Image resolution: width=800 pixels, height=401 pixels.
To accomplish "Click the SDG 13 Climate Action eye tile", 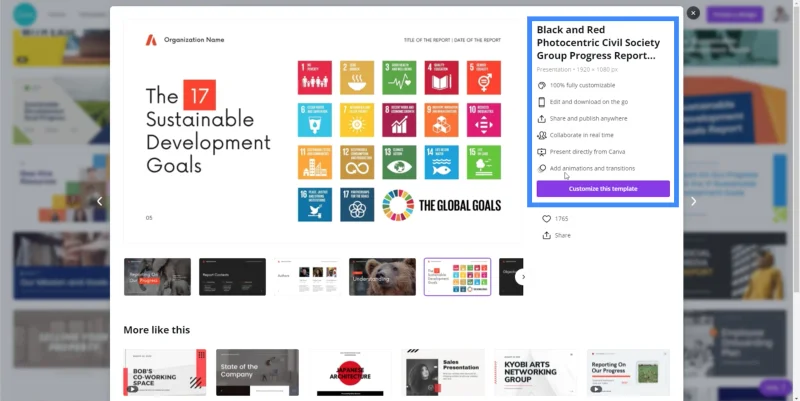I will [x=399, y=162].
